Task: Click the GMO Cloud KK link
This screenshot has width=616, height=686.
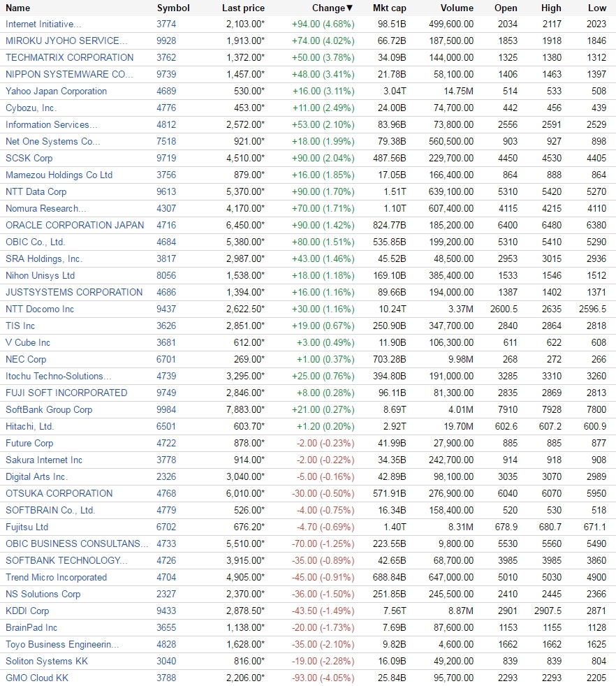Action: pyautogui.click(x=37, y=678)
